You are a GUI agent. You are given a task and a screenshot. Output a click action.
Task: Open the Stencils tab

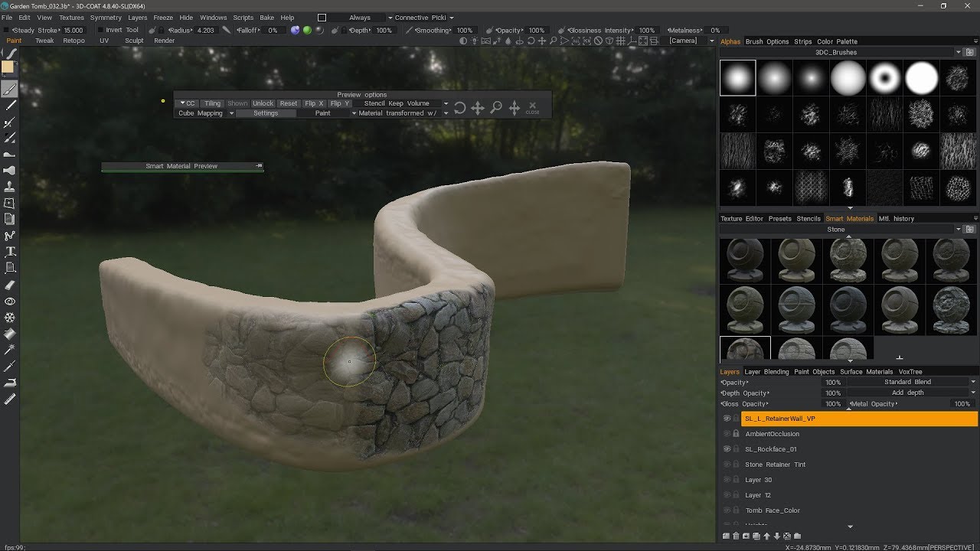pos(808,219)
